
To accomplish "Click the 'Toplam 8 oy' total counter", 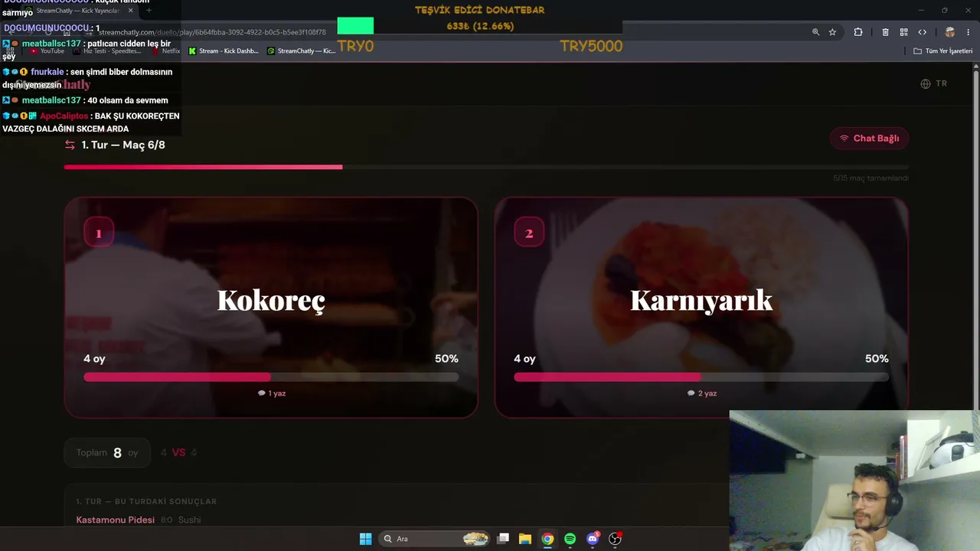I will point(107,452).
